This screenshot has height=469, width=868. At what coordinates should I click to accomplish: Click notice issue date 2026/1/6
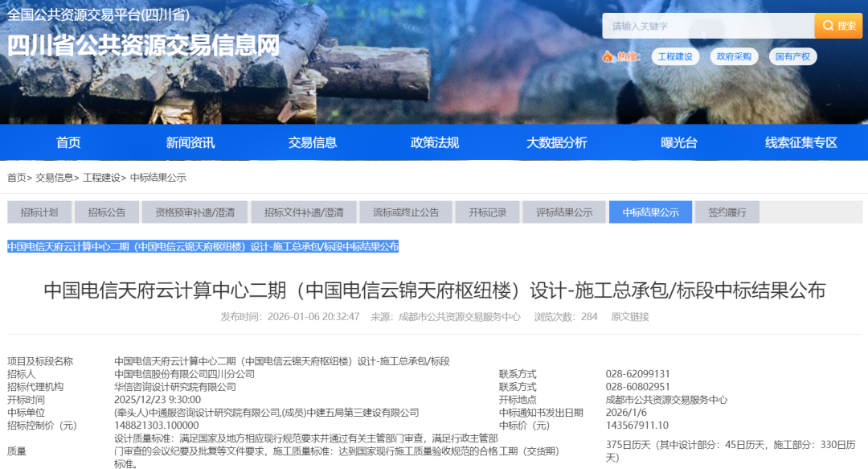626,413
